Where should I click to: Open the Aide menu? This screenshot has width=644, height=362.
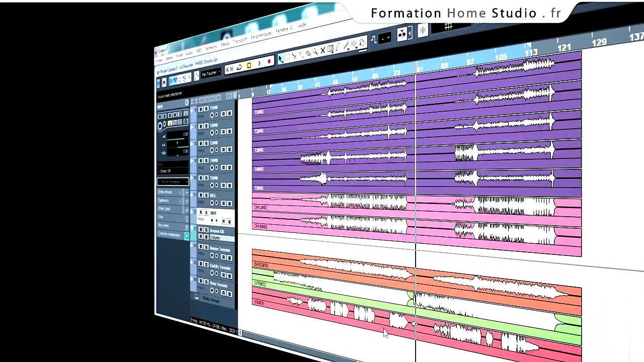[x=302, y=25]
